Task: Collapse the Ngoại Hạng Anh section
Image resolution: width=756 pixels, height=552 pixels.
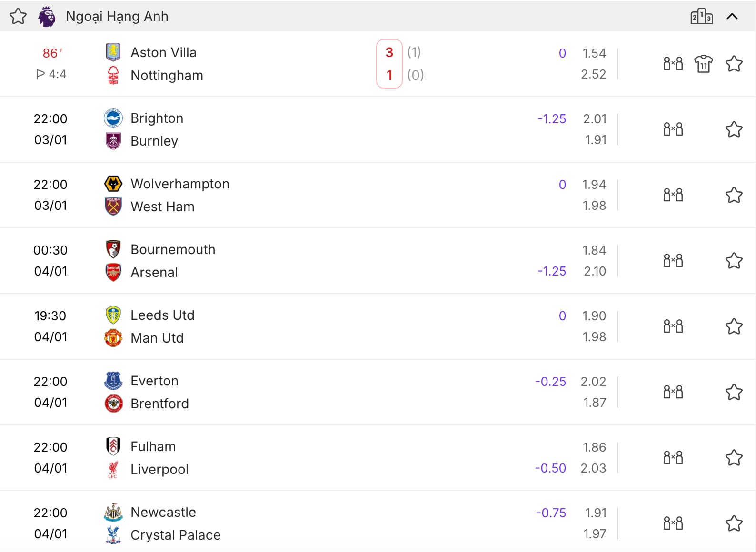Action: pyautogui.click(x=732, y=17)
